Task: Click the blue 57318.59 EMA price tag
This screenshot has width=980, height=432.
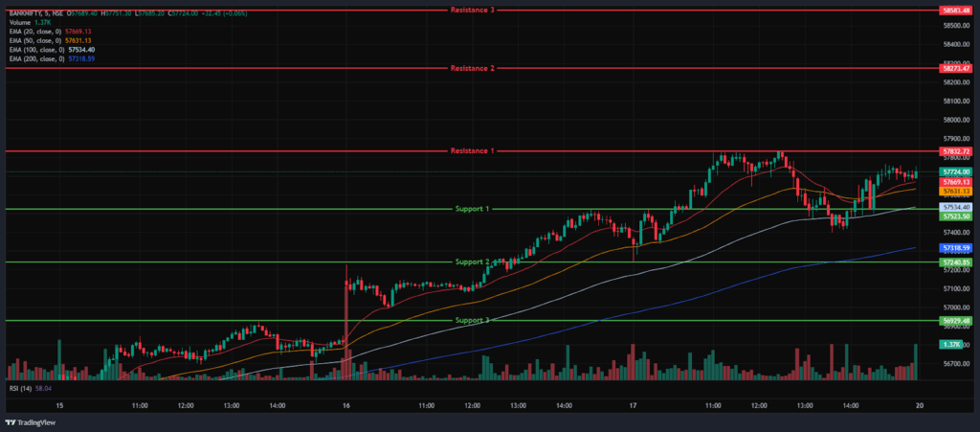Action: 956,248
